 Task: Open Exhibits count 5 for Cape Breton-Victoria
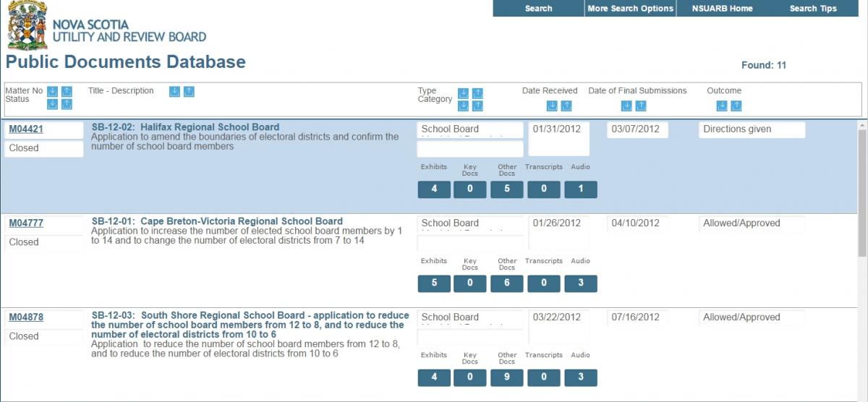434,283
